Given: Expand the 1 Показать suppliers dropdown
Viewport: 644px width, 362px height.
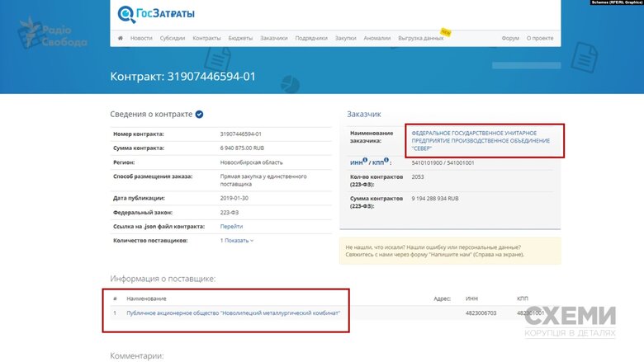Looking at the screenshot, I should point(237,241).
